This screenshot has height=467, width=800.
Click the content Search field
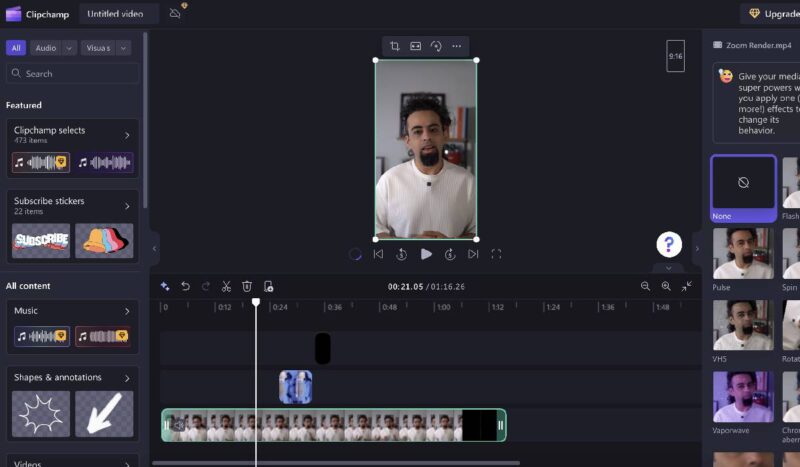click(72, 73)
